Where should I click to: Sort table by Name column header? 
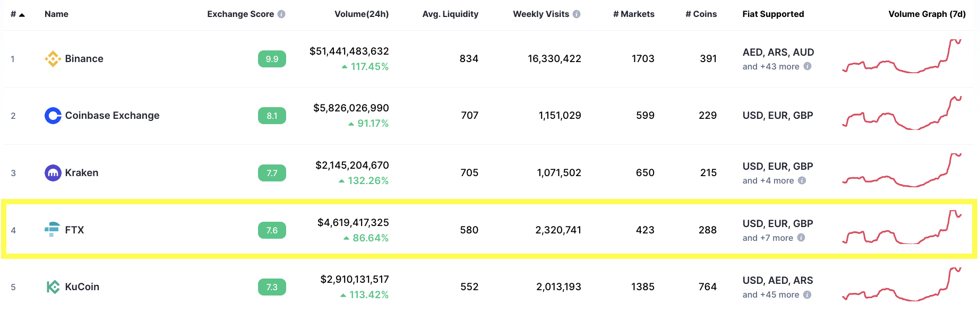[56, 14]
